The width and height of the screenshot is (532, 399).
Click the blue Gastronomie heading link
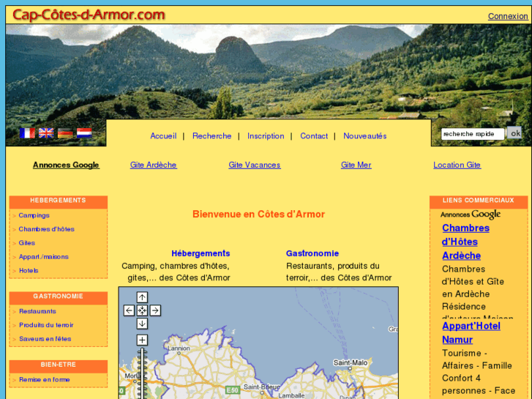[312, 253]
